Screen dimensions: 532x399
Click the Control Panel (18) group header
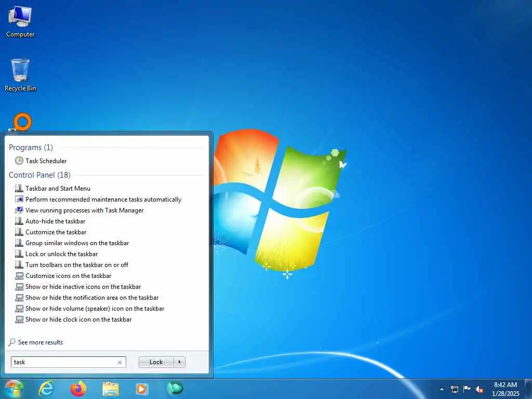[x=39, y=175]
